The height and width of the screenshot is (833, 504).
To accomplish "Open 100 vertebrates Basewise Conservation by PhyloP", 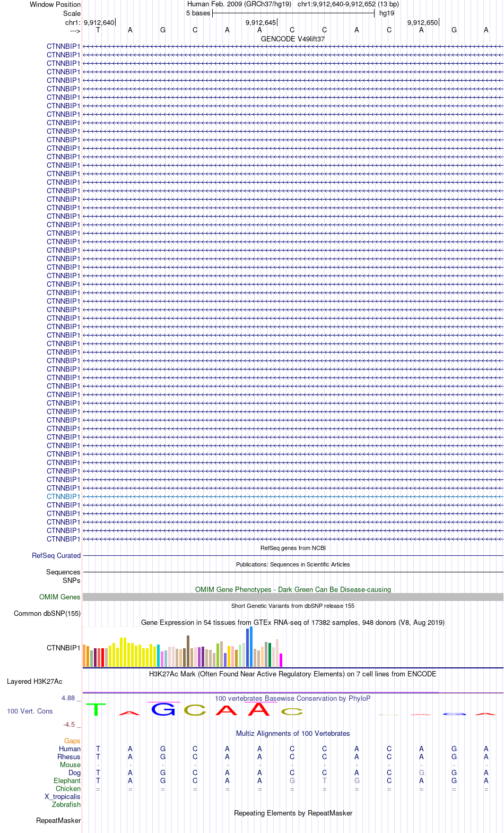I will click(x=293, y=698).
